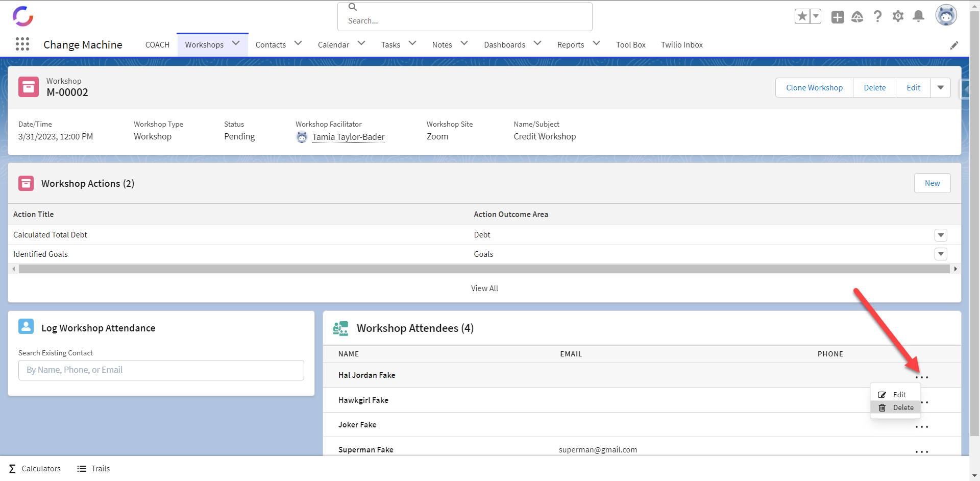This screenshot has width=980, height=481.
Task: Open the Hal Jordan Fake row menu
Action: click(922, 377)
